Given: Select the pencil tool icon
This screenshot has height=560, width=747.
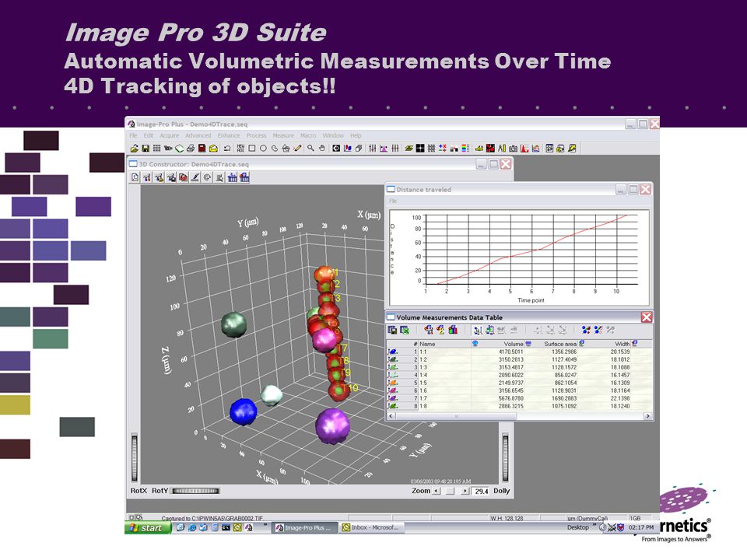Looking at the screenshot, I should point(298,148).
